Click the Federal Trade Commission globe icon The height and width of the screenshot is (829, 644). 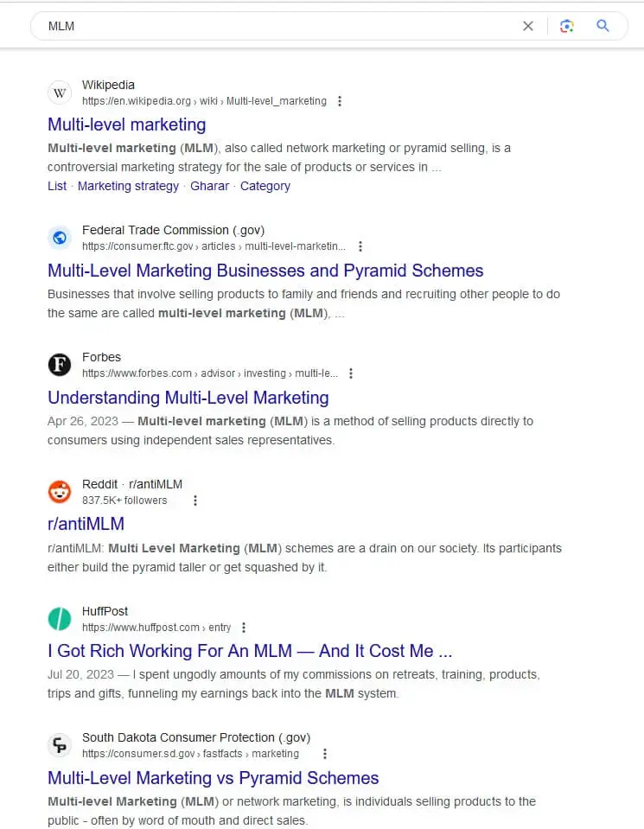click(x=60, y=238)
